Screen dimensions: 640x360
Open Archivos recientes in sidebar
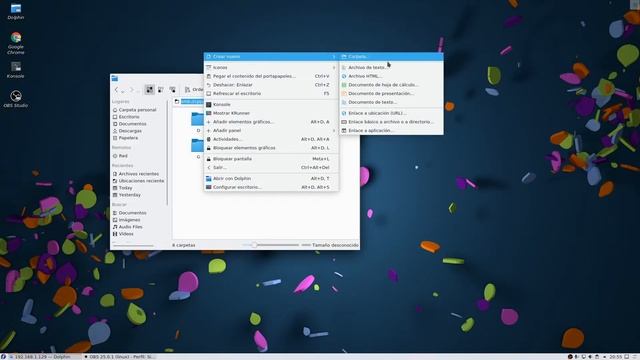(x=138, y=174)
